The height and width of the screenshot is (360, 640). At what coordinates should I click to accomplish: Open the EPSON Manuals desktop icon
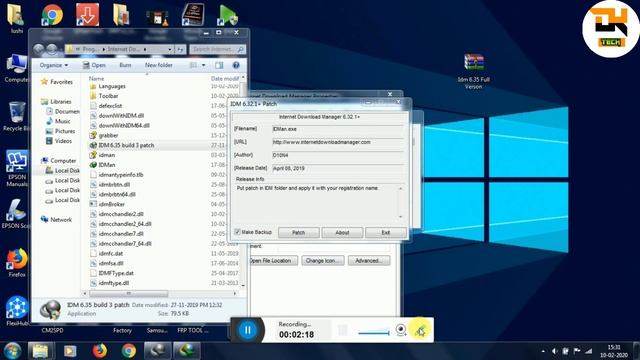pyautogui.click(x=16, y=169)
